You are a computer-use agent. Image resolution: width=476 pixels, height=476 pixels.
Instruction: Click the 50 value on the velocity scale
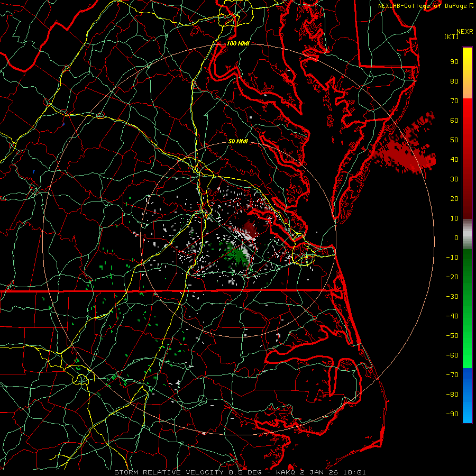[x=454, y=140]
